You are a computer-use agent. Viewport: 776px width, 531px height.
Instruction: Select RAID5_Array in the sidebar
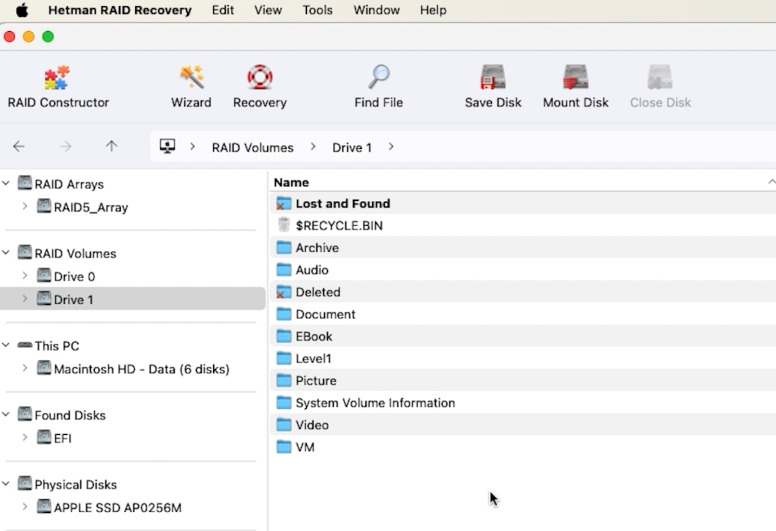[x=91, y=207]
